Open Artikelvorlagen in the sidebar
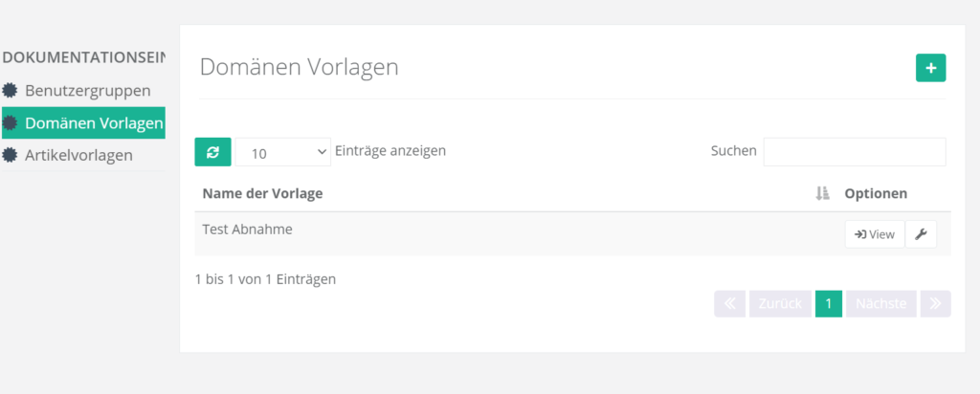Screen dimensions: 980x394 pos(78,154)
